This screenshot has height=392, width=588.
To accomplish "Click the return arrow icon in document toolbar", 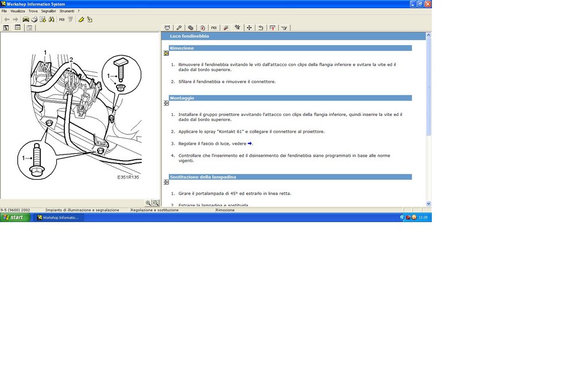I will click(261, 28).
